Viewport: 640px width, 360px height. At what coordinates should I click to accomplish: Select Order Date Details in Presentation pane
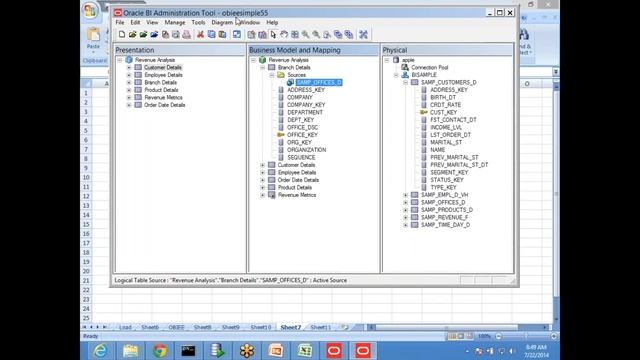164,105
